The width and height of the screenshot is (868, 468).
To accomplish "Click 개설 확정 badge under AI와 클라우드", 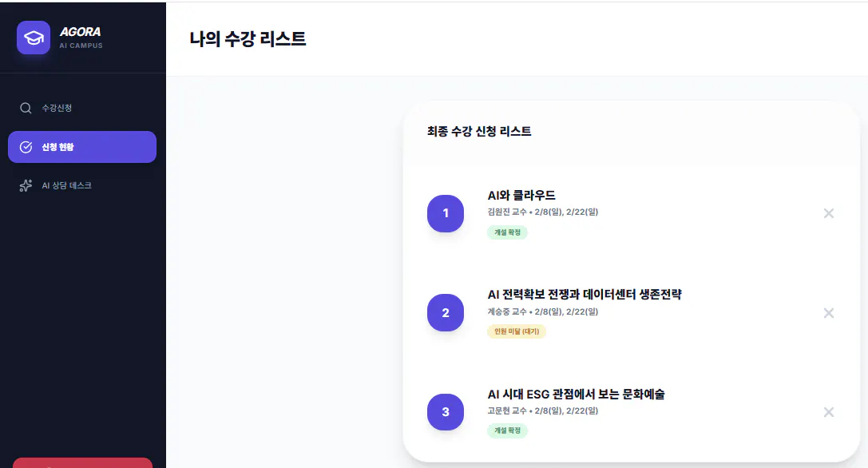I will (507, 232).
